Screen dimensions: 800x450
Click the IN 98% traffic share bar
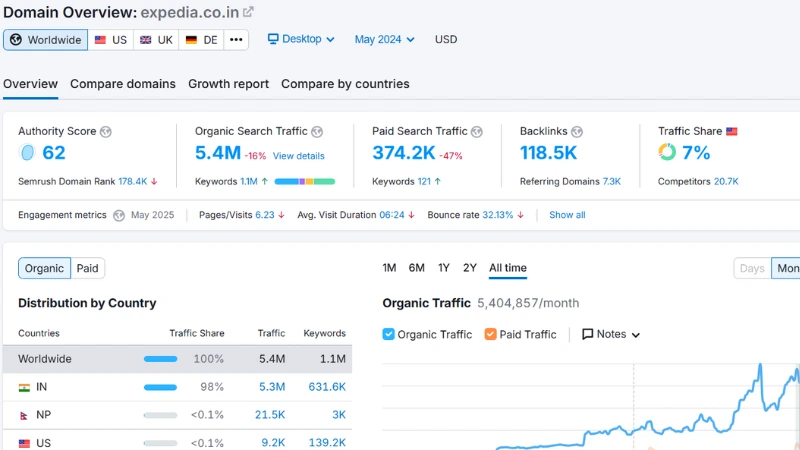coord(160,387)
